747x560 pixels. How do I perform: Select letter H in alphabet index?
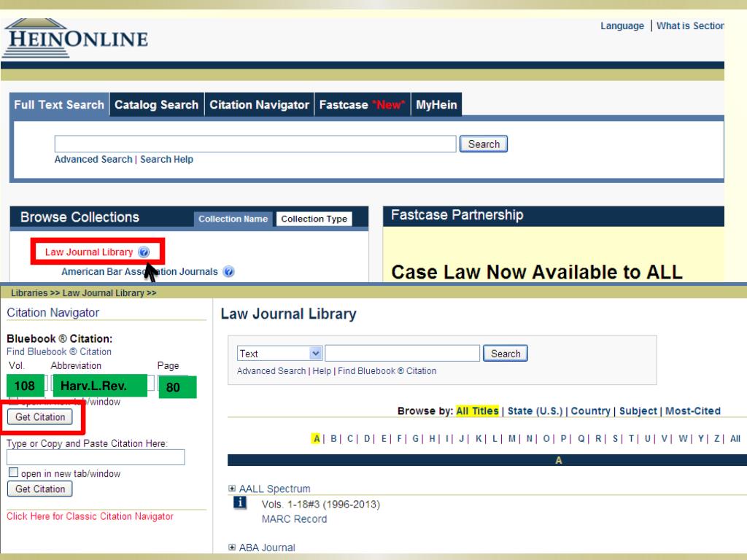(x=432, y=438)
